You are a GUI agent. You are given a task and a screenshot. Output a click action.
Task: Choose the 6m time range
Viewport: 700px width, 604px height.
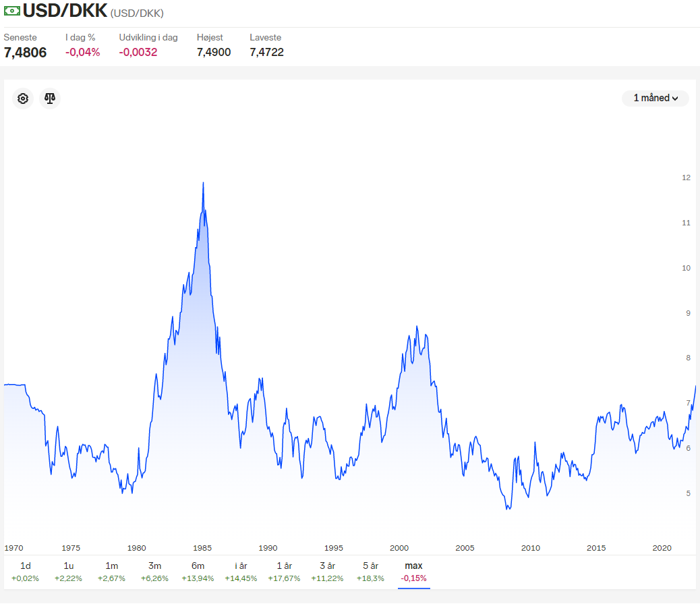pyautogui.click(x=198, y=572)
